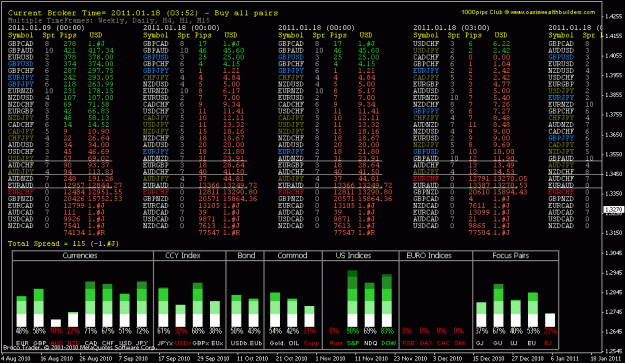Image resolution: width=625 pixels, height=363 pixels.
Task: Click the 1.4255 price axis label
Action: point(614,16)
